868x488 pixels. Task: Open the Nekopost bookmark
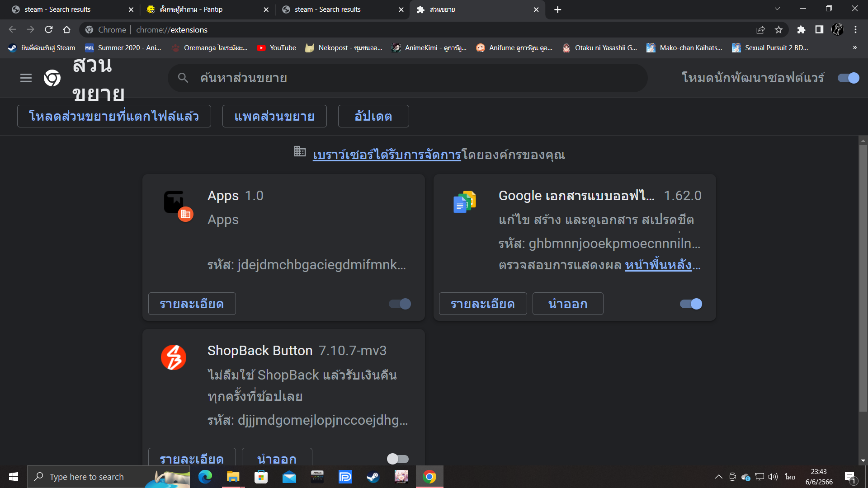344,48
